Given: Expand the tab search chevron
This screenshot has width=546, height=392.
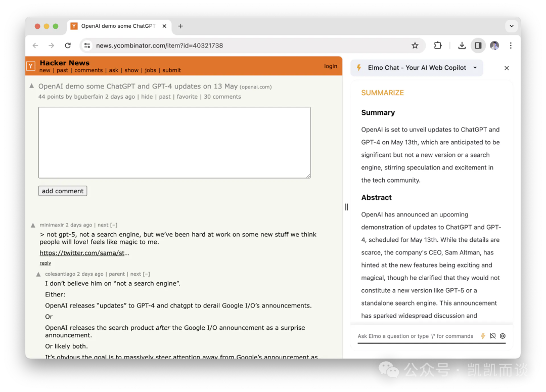Looking at the screenshot, I should point(511,26).
